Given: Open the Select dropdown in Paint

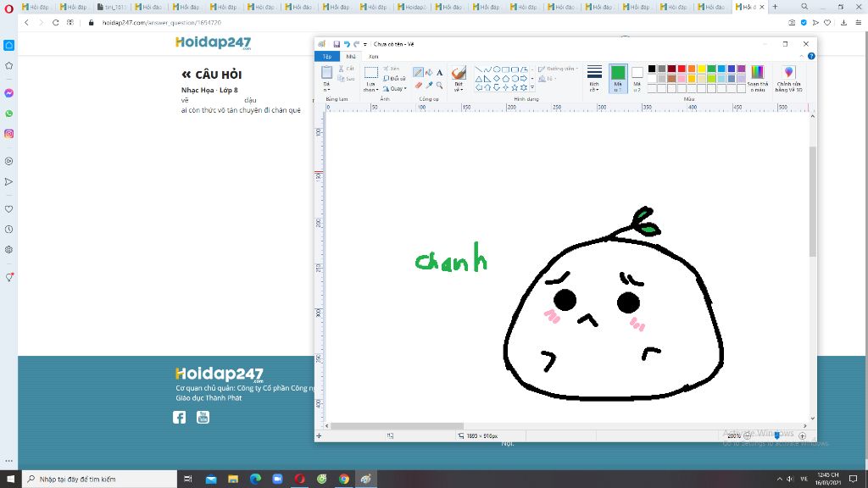Looking at the screenshot, I should 371,87.
